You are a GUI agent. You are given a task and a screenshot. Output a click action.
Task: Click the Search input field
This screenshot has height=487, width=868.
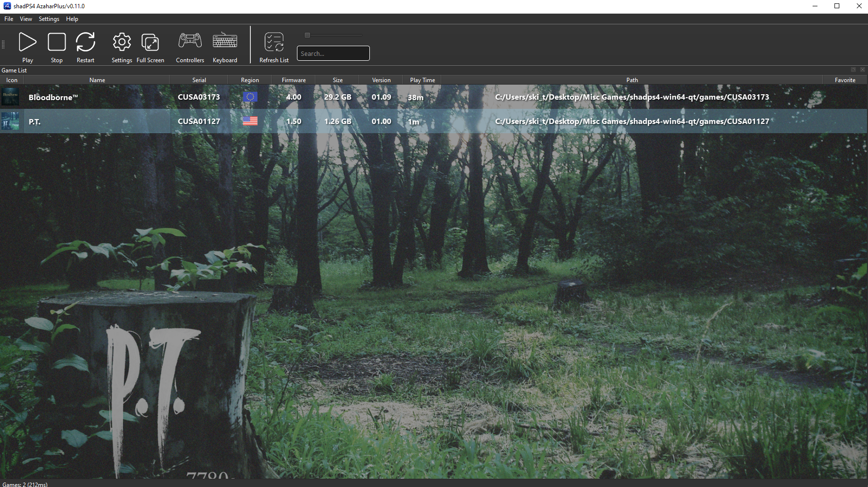333,53
